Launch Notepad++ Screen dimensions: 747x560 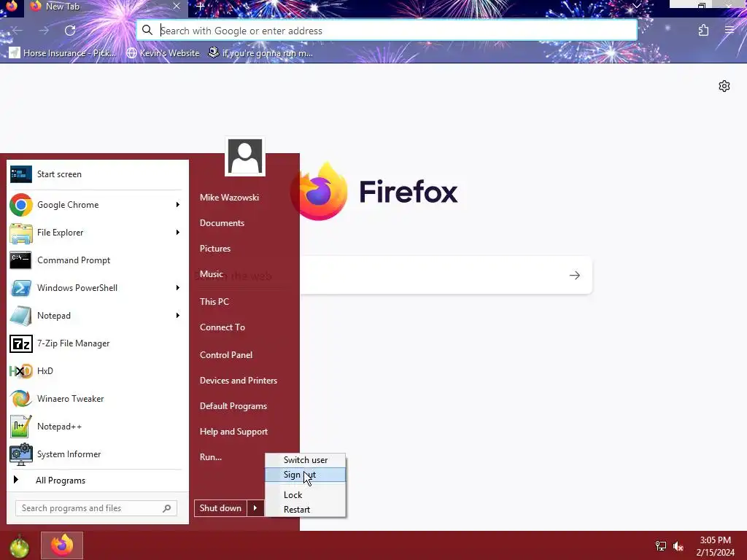coord(98,426)
